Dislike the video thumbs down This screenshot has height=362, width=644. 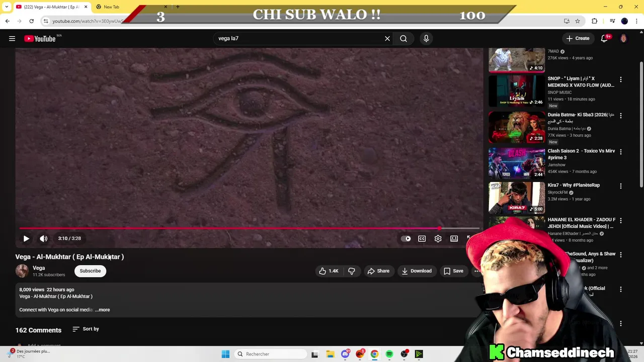[x=352, y=271]
